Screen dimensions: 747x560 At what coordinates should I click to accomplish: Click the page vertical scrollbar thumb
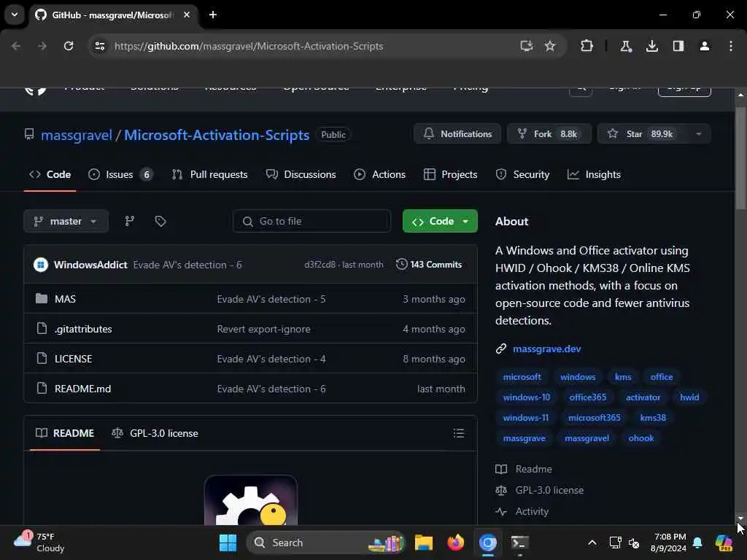740,157
